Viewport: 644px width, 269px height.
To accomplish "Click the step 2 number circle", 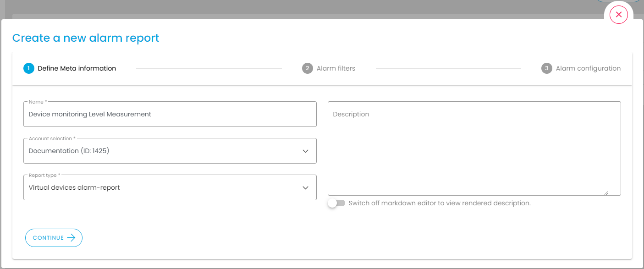I will (x=307, y=68).
